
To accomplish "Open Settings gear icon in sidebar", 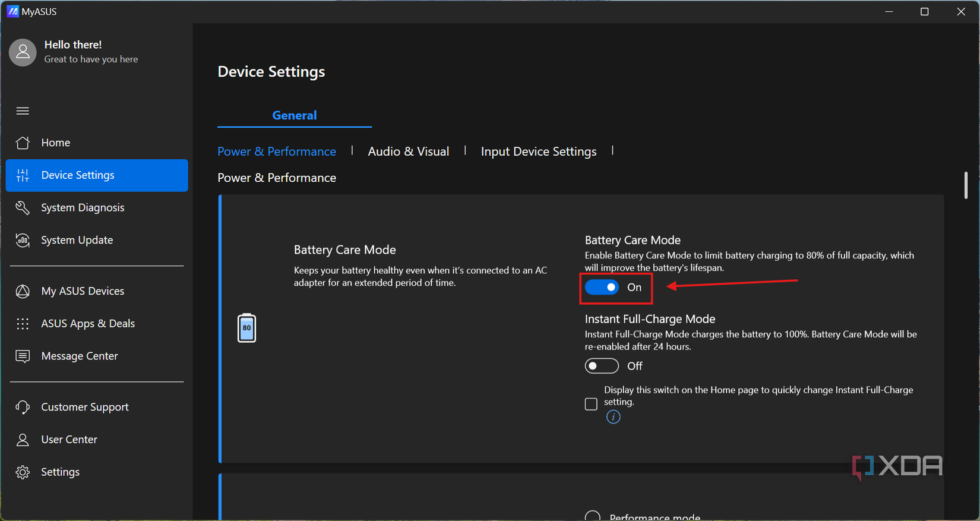I will click(23, 472).
